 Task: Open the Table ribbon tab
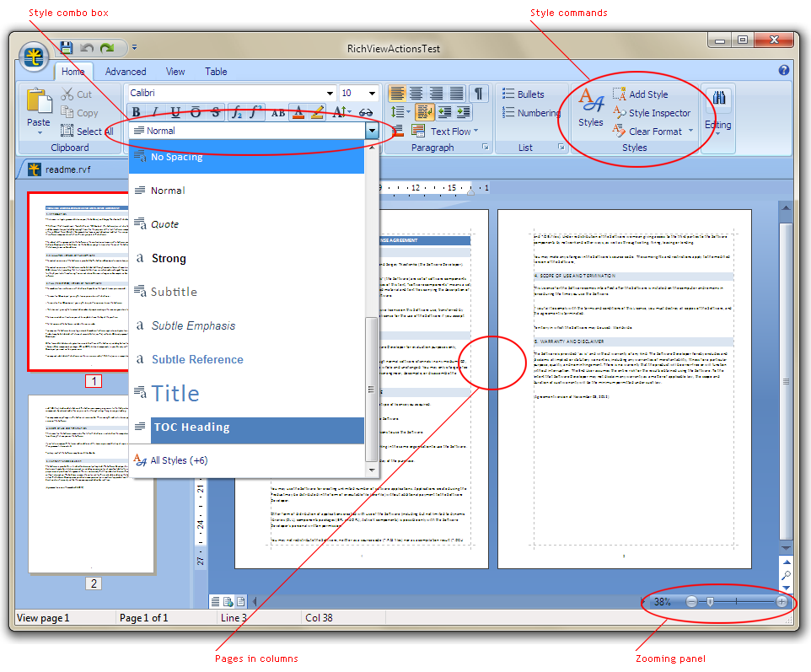click(216, 72)
